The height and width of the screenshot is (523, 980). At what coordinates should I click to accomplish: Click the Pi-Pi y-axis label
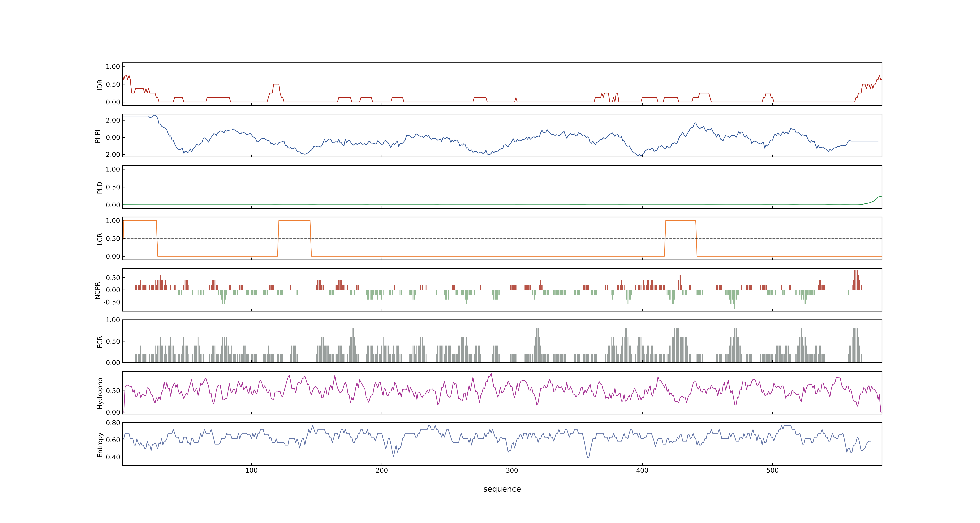pos(97,136)
